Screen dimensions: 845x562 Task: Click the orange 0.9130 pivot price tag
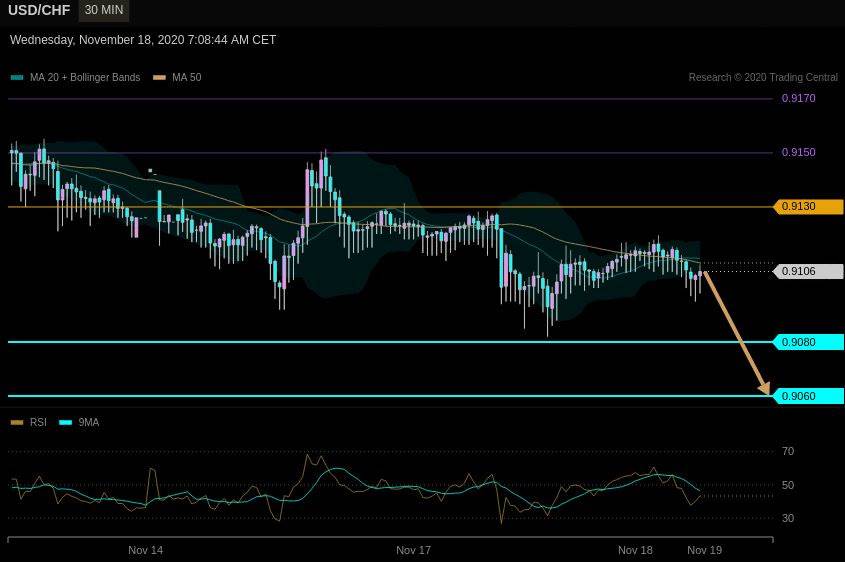click(x=808, y=206)
